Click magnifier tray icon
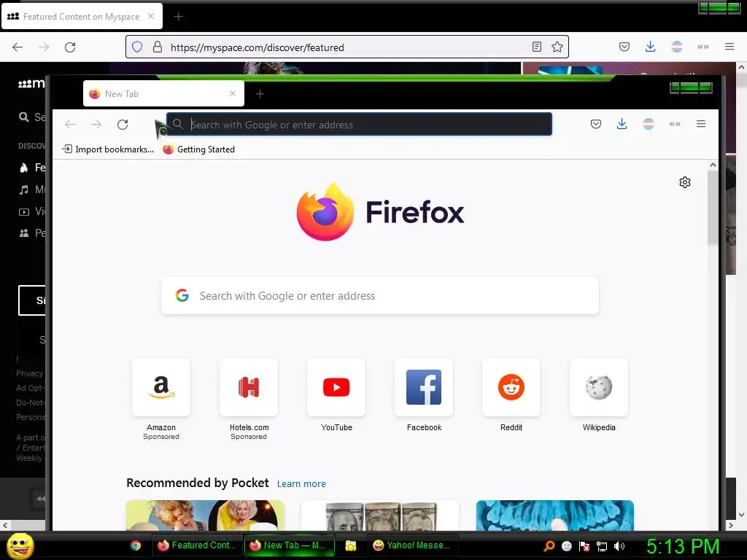The height and width of the screenshot is (560, 747). tap(549, 546)
